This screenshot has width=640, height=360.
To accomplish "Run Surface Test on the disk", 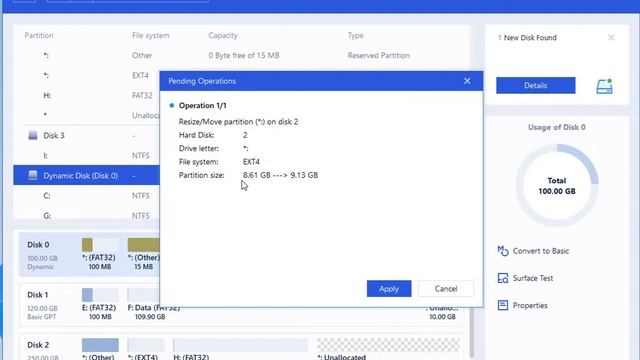I will 533,278.
